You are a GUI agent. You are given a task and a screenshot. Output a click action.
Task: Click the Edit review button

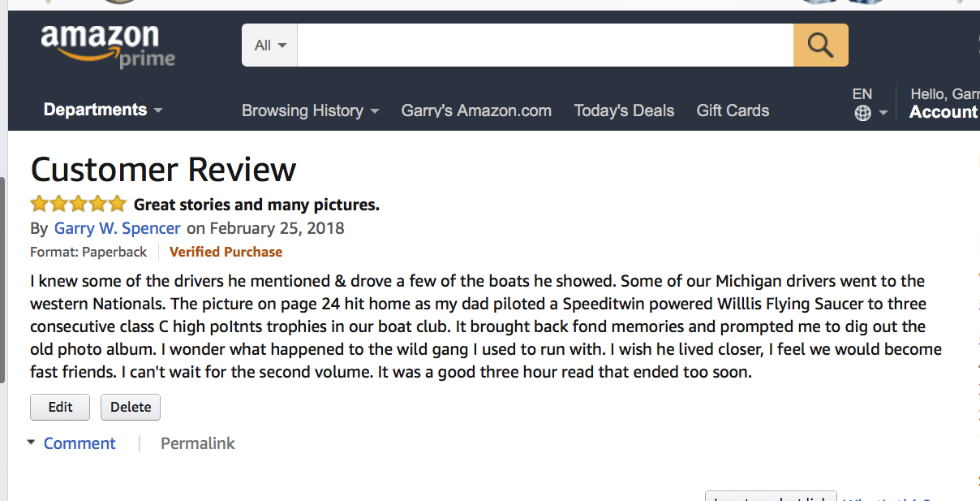pyautogui.click(x=60, y=407)
